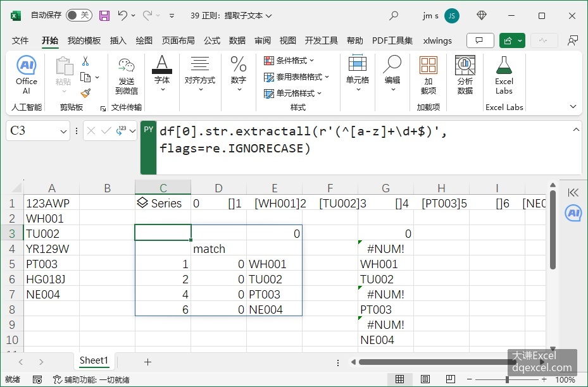588x387 pixels.
Task: Open the 对齐方式 alignment group
Action: [x=200, y=74]
